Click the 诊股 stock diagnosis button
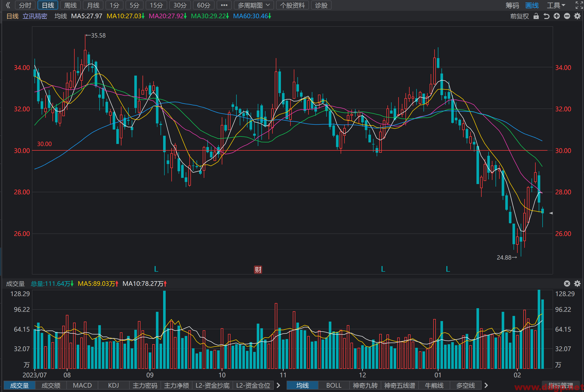584x392 pixels. [321, 5]
